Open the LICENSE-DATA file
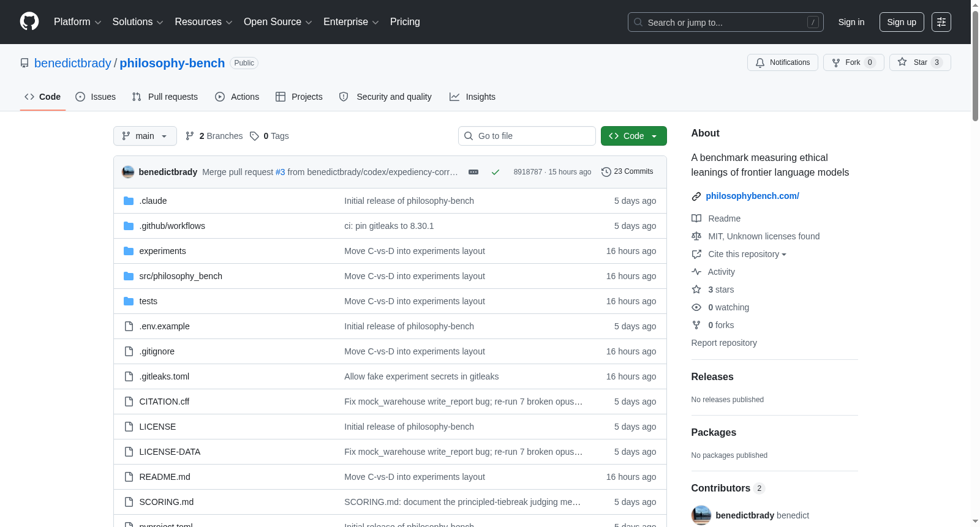The image size is (980, 527). (x=170, y=452)
